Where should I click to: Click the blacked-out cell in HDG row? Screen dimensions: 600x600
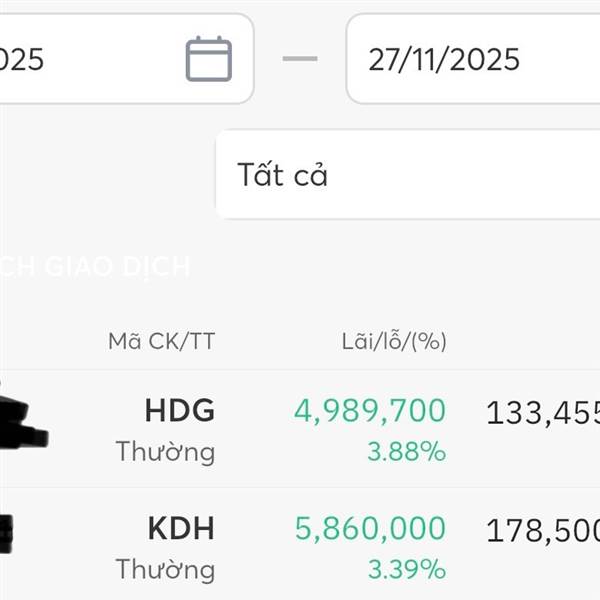tap(20, 420)
